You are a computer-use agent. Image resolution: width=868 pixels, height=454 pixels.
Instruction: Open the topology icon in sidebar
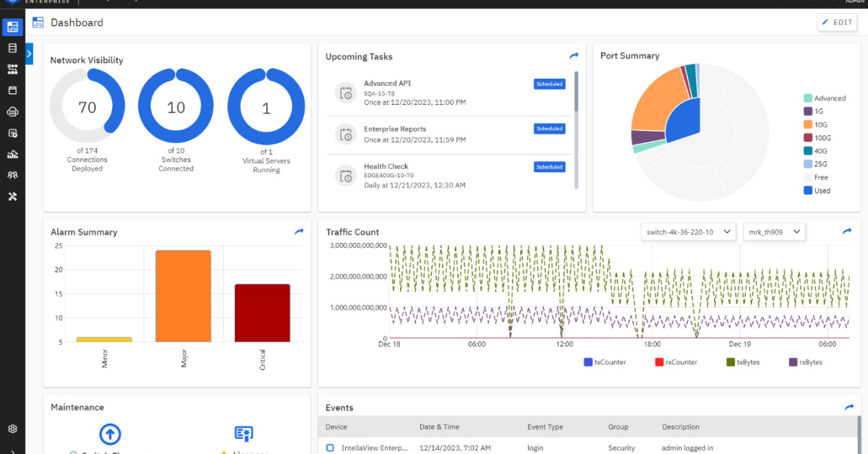coord(12,69)
